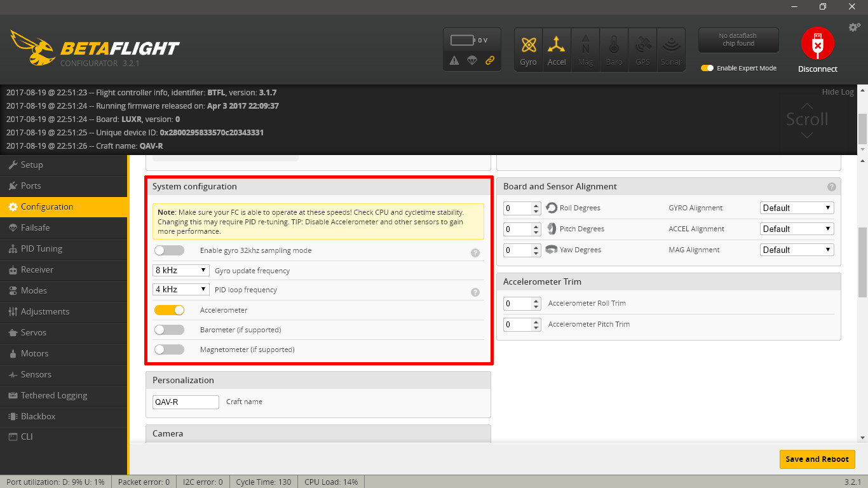Click the Yaw Degrees rotation icon
This screenshot has height=488, width=868.
tap(551, 250)
